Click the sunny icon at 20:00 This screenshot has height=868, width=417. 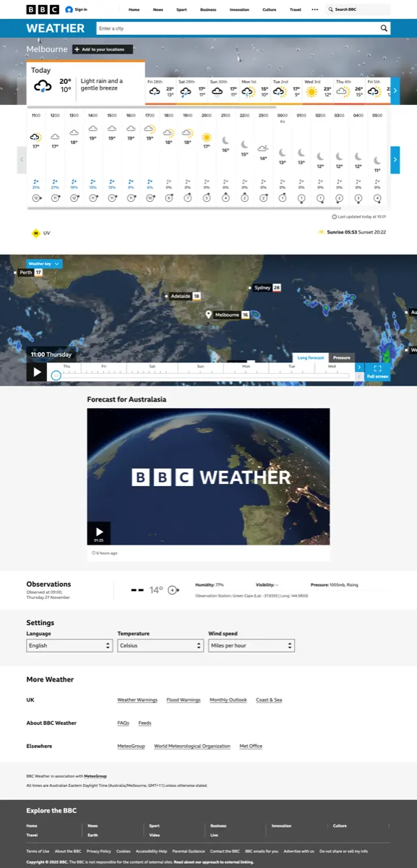[206, 137]
